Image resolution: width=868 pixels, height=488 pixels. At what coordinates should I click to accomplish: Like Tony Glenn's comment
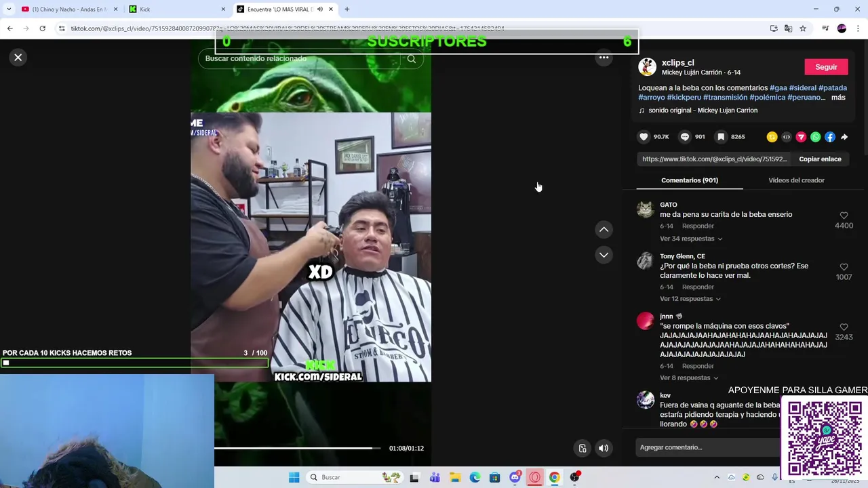(844, 267)
